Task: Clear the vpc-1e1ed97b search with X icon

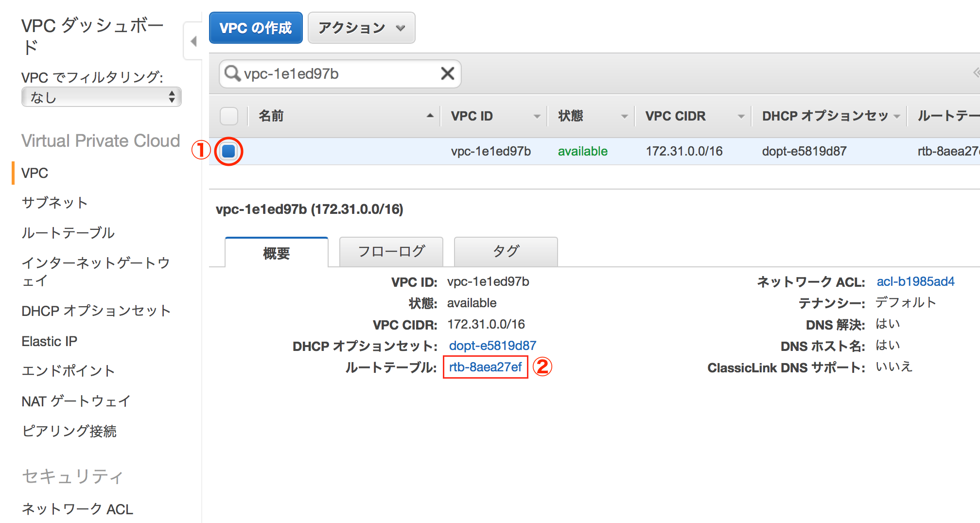Action: click(x=447, y=73)
